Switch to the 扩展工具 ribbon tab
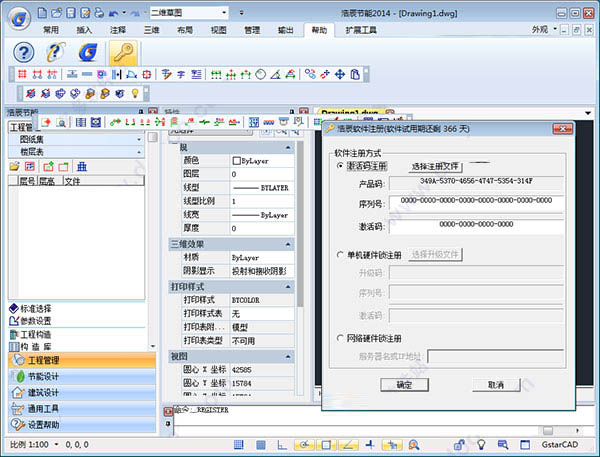The width and height of the screenshot is (600, 457). tap(361, 30)
